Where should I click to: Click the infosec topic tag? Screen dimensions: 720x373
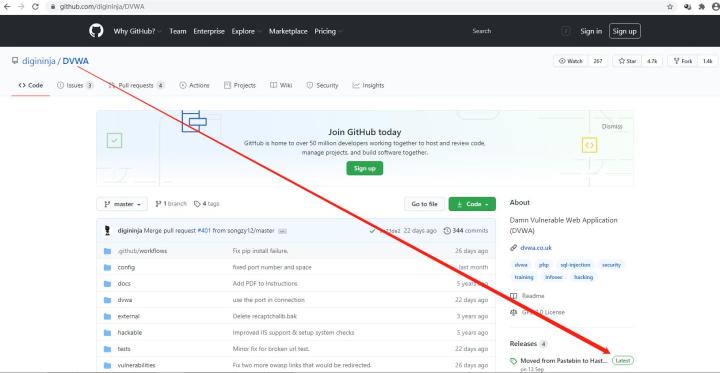coord(553,277)
